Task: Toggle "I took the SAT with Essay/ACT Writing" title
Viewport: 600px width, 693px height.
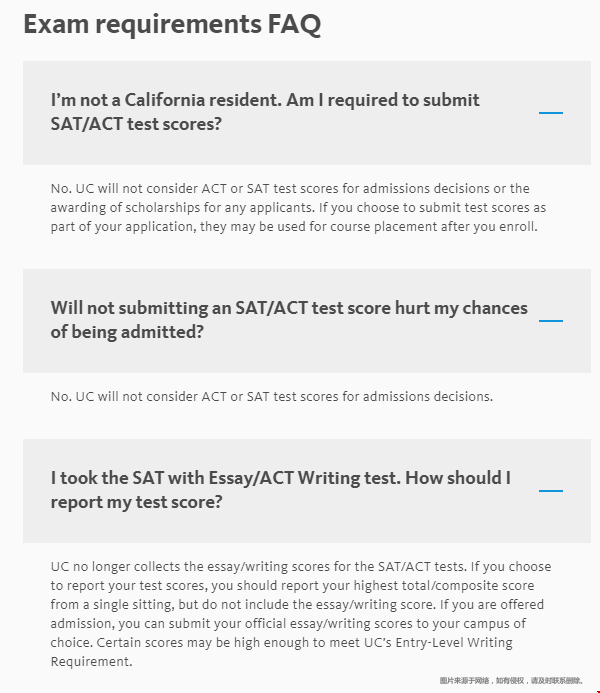Action: pos(281,490)
